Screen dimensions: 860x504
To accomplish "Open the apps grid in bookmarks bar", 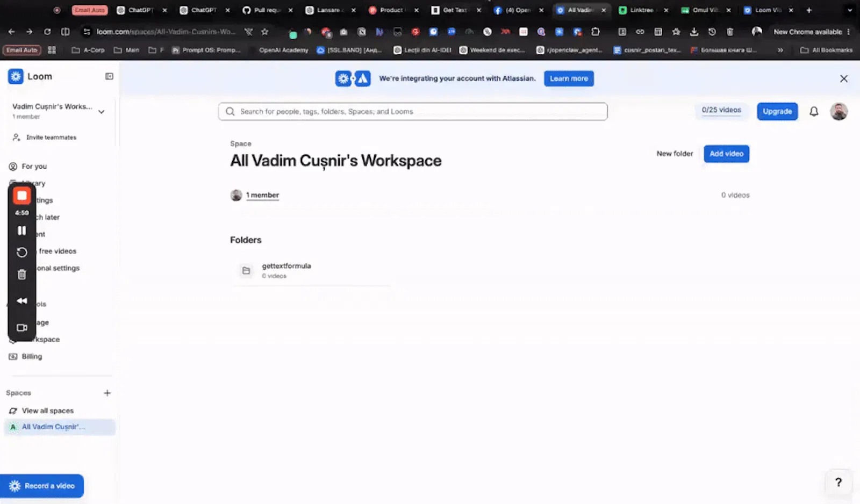I will (52, 50).
